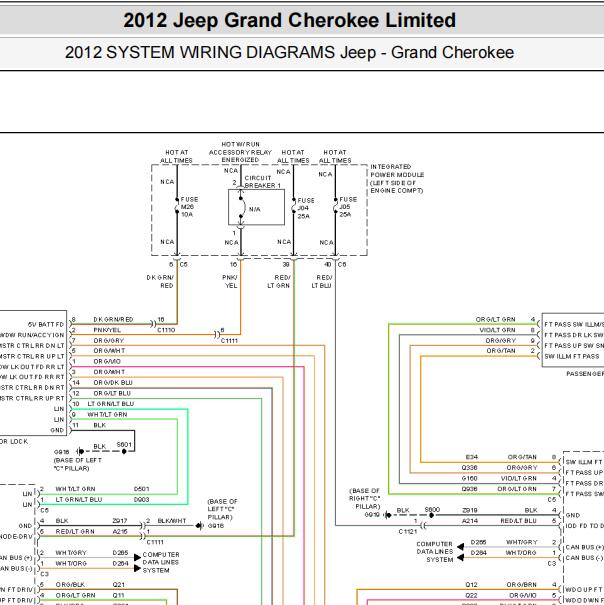Click the "D503" circuit code
This screenshot has height=605, width=604.
pos(141,500)
